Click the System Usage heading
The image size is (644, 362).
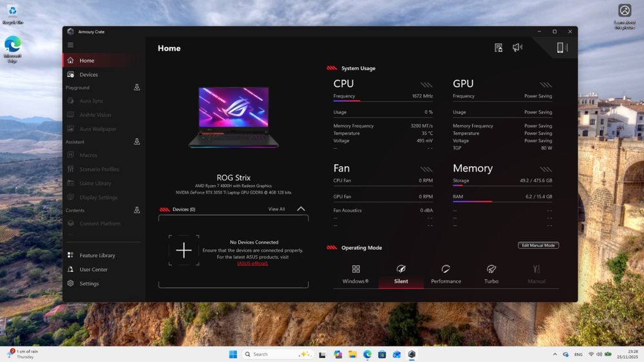pos(358,68)
